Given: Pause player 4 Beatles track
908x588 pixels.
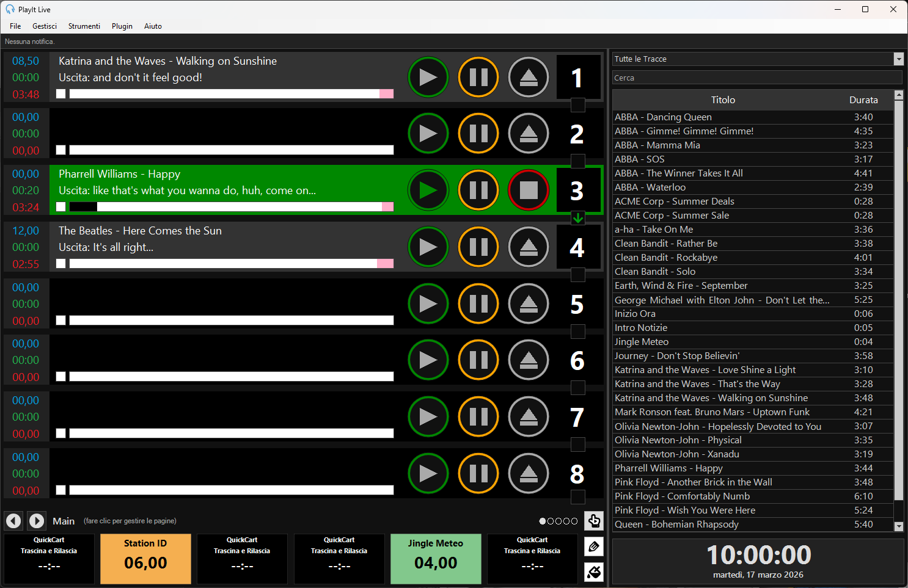Looking at the screenshot, I should tap(478, 247).
